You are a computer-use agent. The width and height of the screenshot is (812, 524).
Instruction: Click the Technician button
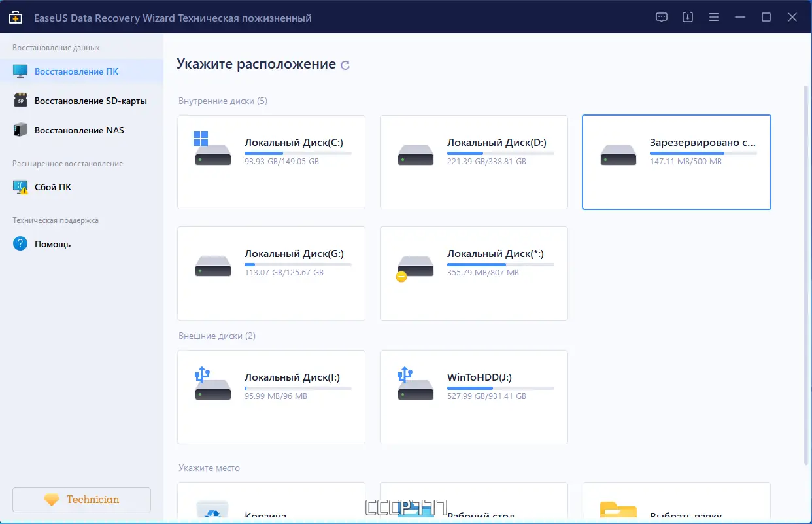pyautogui.click(x=82, y=500)
